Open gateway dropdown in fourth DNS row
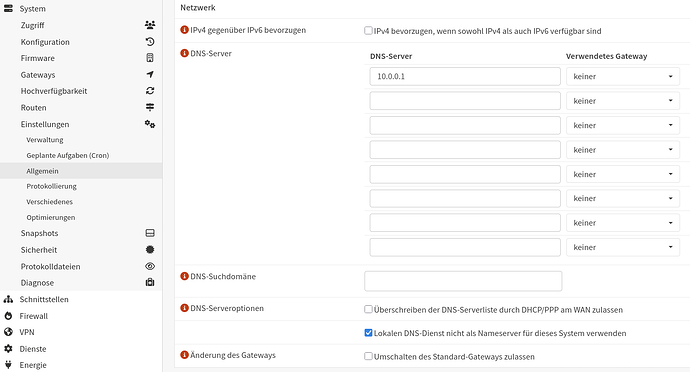 pos(623,150)
